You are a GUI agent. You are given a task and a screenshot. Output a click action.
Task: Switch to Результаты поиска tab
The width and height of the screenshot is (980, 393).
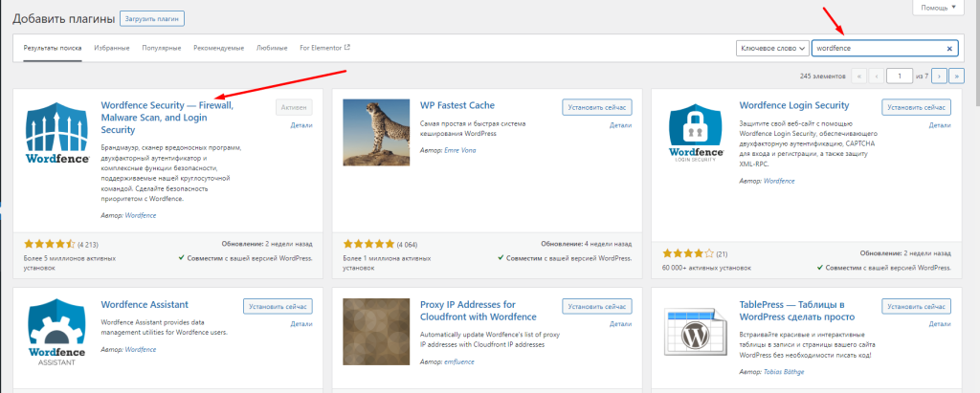pyautogui.click(x=53, y=48)
